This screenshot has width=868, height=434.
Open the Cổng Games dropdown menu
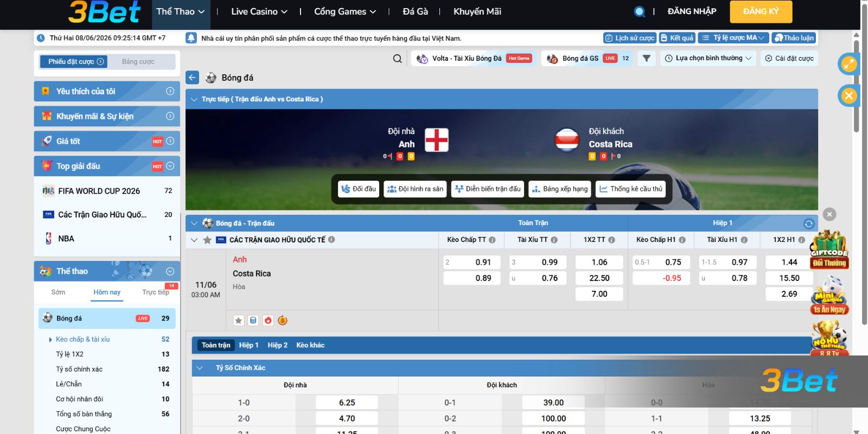pyautogui.click(x=345, y=11)
